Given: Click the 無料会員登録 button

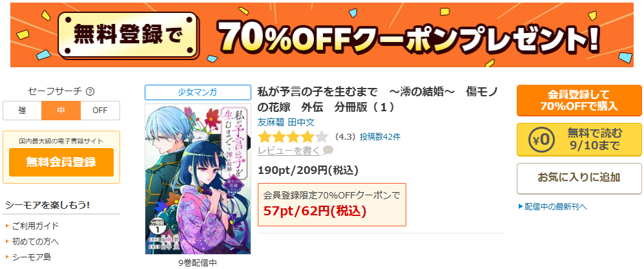Looking at the screenshot, I should [61, 162].
